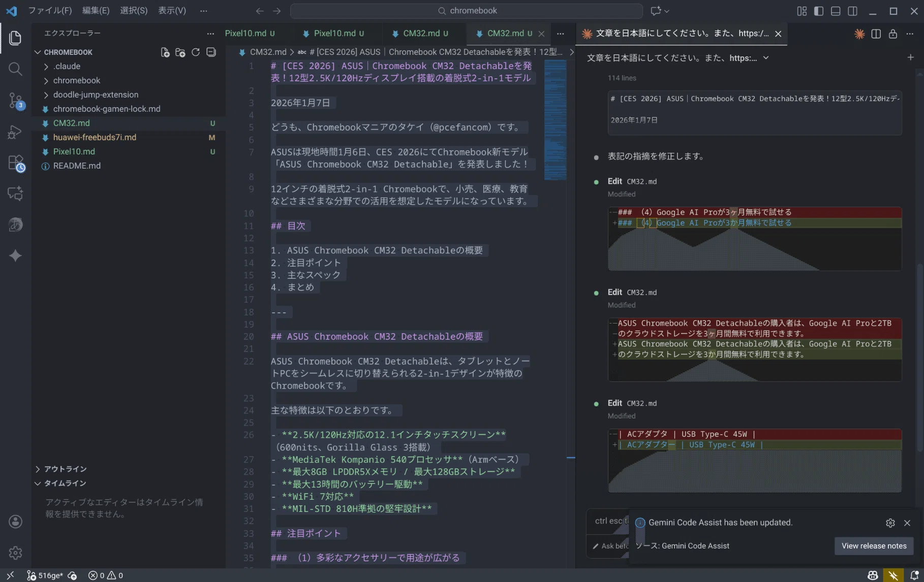Open errors and warnings count in status bar
This screenshot has width=924, height=582.
tap(106, 575)
